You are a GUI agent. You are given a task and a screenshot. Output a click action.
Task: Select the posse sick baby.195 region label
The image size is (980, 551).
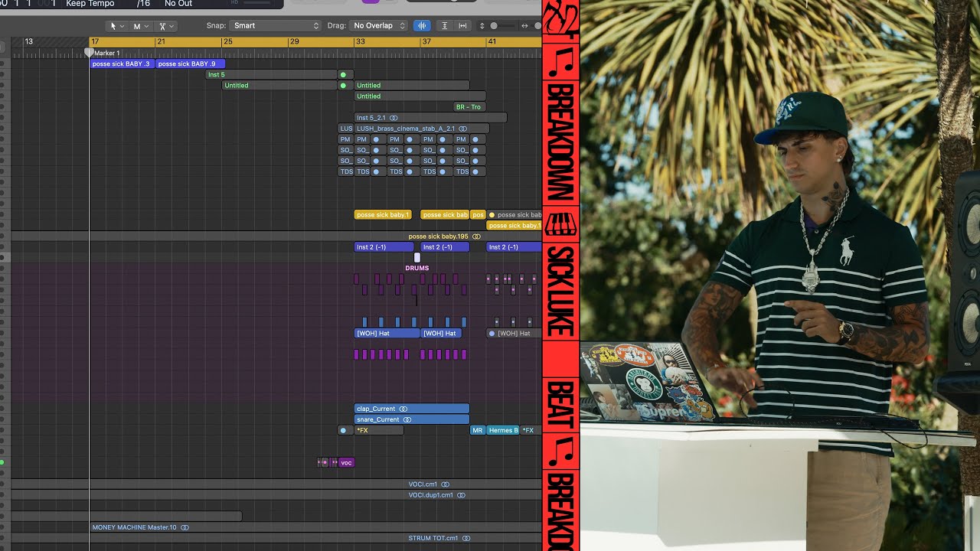coord(438,236)
